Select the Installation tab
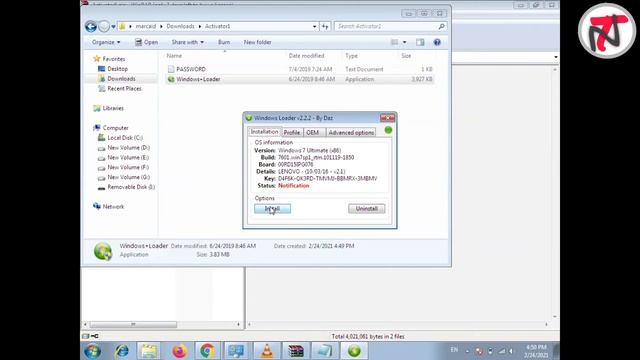 point(264,131)
